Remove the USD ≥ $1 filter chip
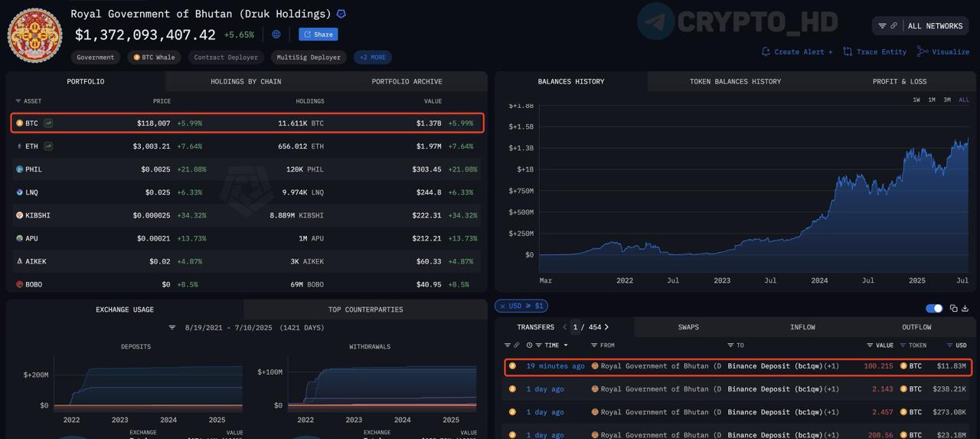 502,306
